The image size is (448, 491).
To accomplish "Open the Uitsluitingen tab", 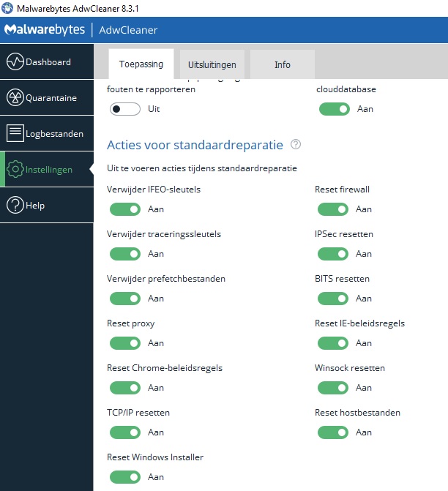I will (x=212, y=64).
